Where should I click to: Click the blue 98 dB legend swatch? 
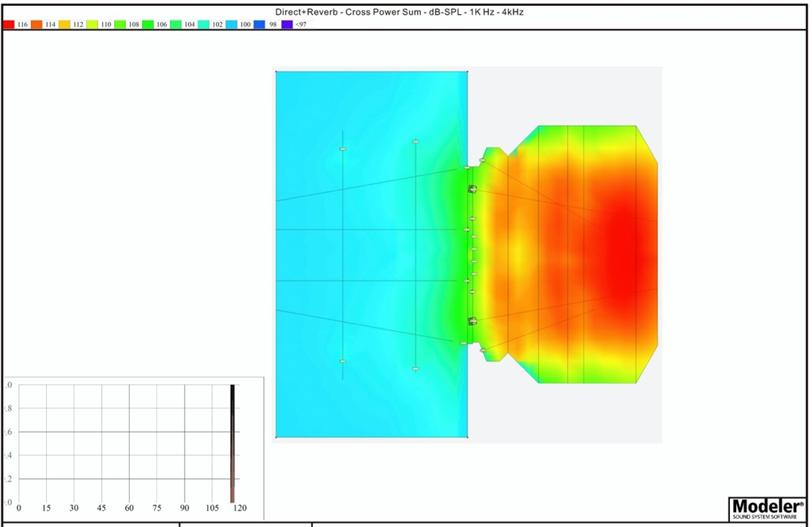click(x=259, y=25)
